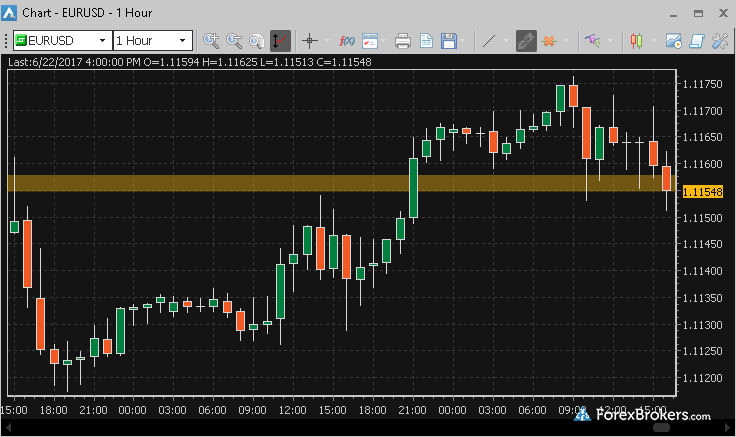Open the f(x) indicators tool
Image resolution: width=736 pixels, height=437 pixels.
[x=347, y=41]
